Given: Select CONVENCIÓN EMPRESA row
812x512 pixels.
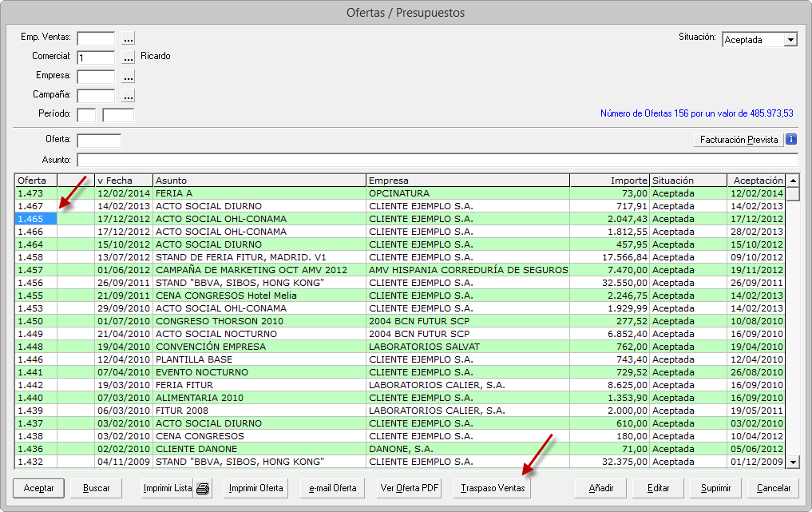Looking at the screenshot, I should tap(400, 347).
